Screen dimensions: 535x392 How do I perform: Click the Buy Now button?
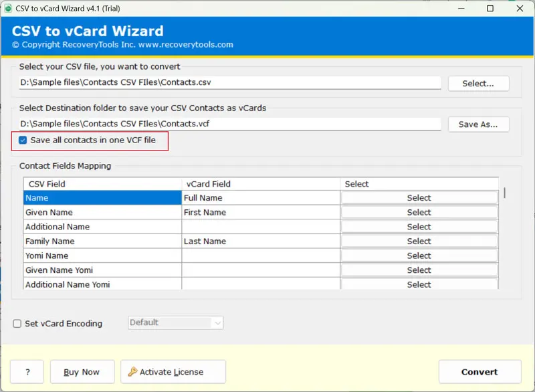pyautogui.click(x=81, y=372)
